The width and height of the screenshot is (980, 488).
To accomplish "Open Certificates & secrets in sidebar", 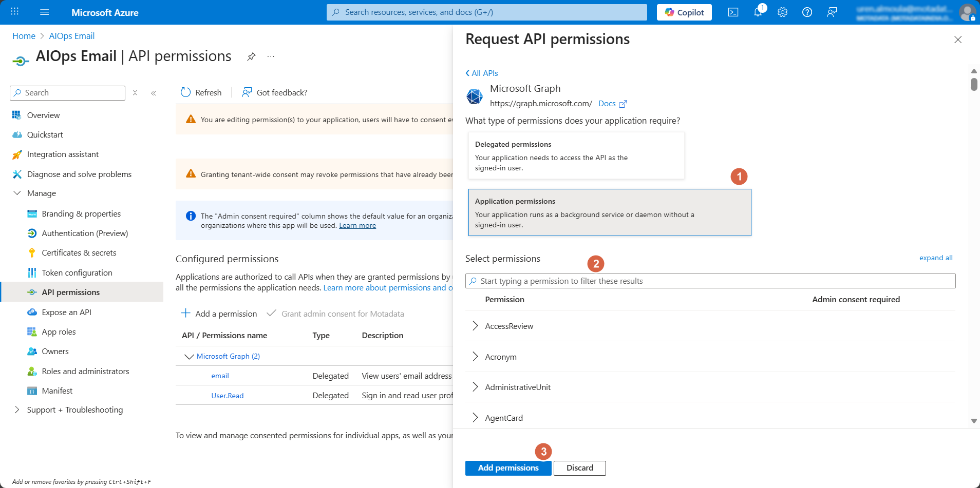I will point(79,253).
